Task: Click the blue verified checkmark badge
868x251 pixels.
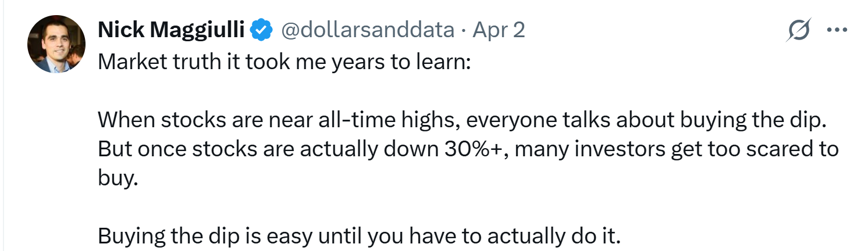Action: pos(261,29)
